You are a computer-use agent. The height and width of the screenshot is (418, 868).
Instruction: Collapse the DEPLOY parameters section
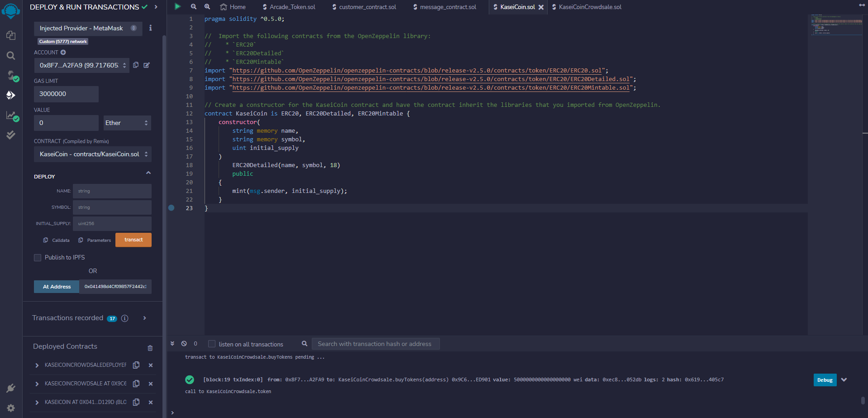[148, 173]
